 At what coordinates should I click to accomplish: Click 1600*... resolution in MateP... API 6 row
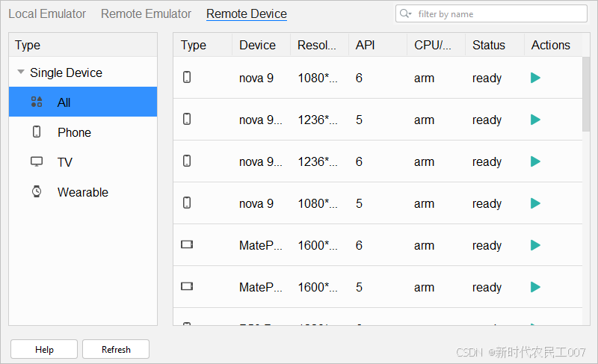(x=317, y=245)
